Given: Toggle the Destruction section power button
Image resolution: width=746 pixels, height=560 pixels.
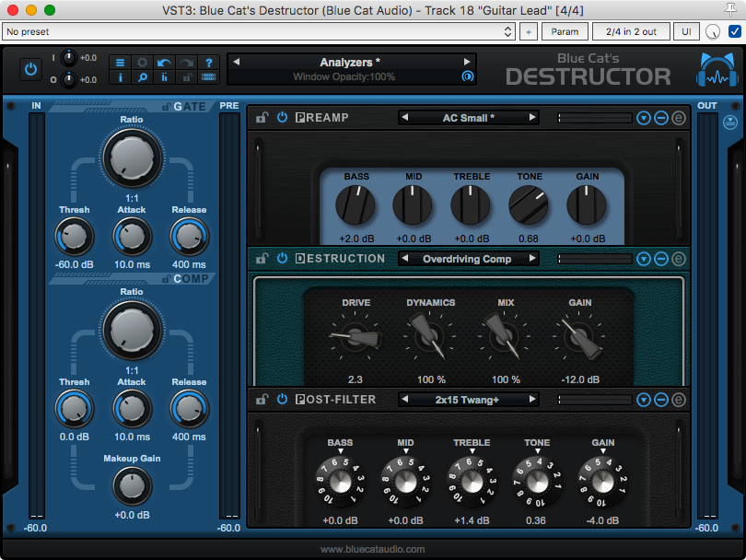Looking at the screenshot, I should (282, 259).
